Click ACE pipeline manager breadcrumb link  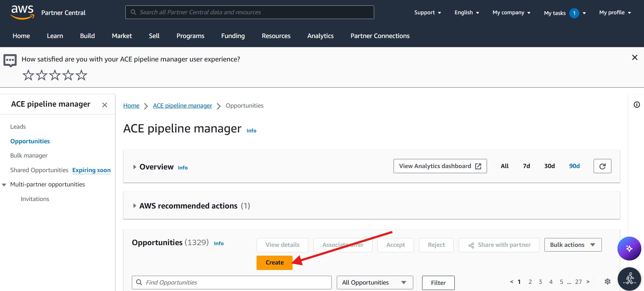coord(182,106)
